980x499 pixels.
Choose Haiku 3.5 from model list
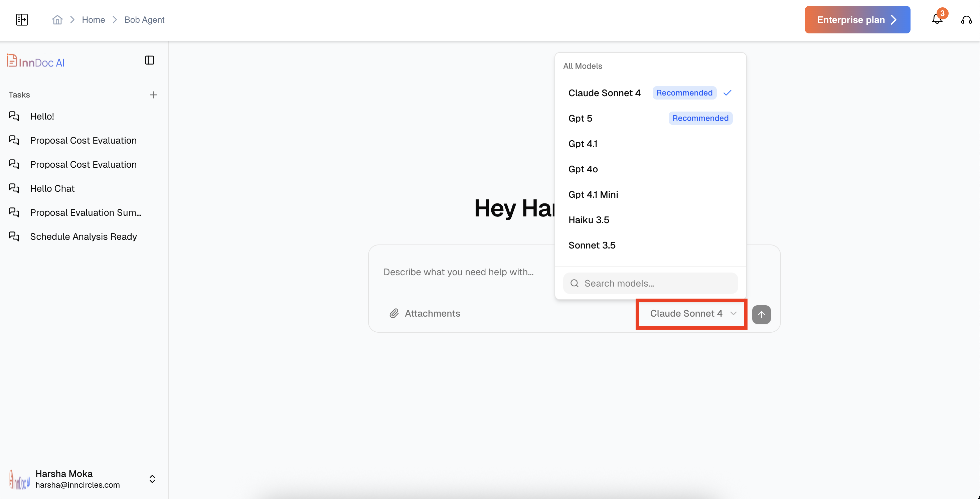[x=589, y=220]
